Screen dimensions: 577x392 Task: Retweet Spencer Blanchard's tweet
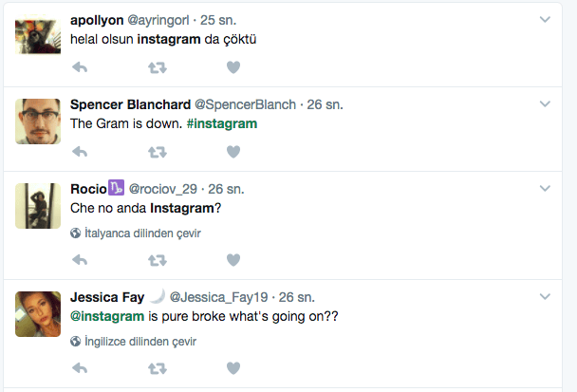click(x=157, y=151)
